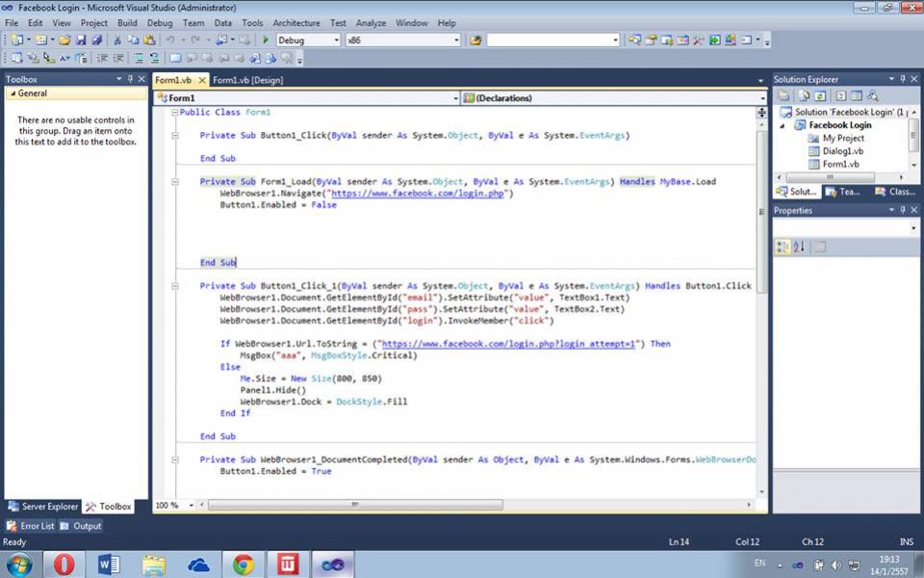Toggle auto-hide pin on Solution Explorer panel
The width and height of the screenshot is (924, 578).
point(902,79)
